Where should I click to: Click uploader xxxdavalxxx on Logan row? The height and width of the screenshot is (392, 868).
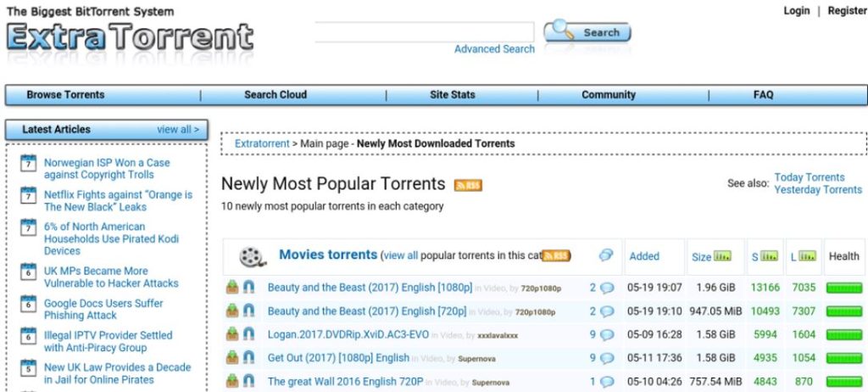[497, 336]
